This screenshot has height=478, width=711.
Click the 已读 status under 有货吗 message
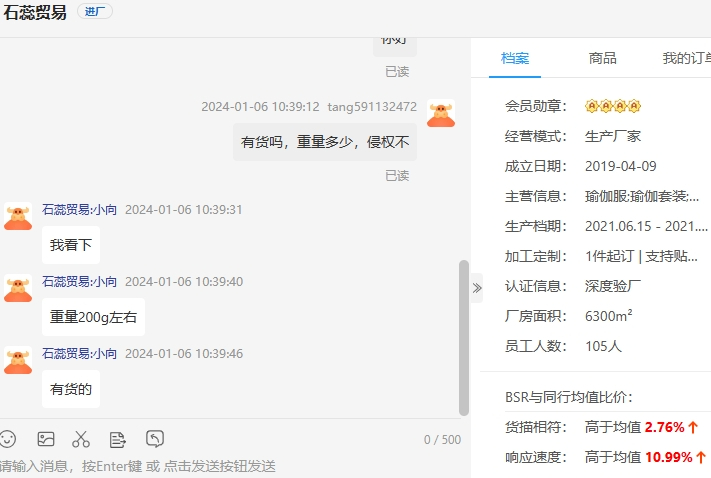pos(397,176)
